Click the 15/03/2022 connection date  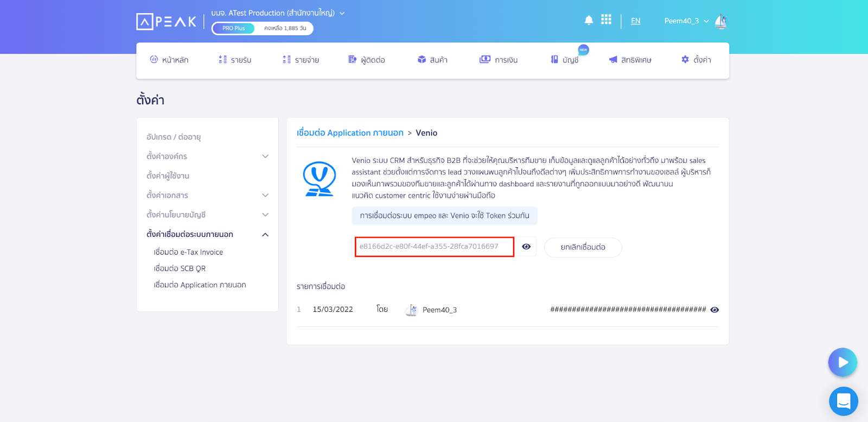pos(333,310)
